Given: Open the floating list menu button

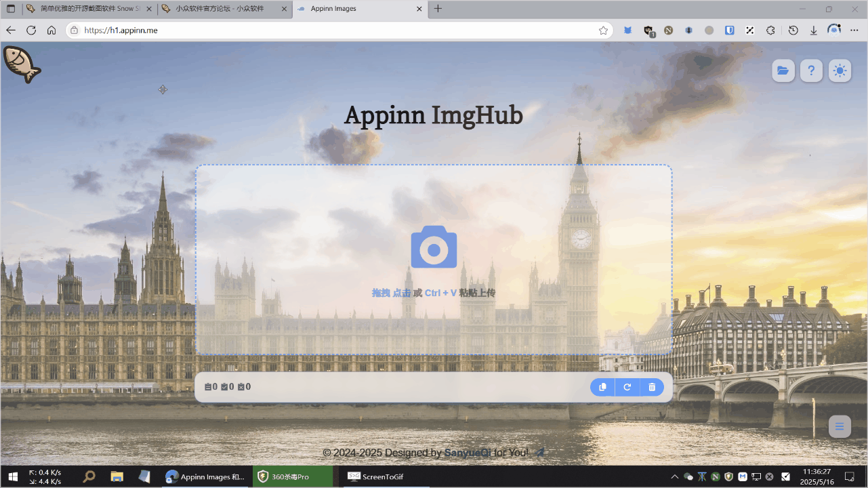Looking at the screenshot, I should tap(840, 426).
